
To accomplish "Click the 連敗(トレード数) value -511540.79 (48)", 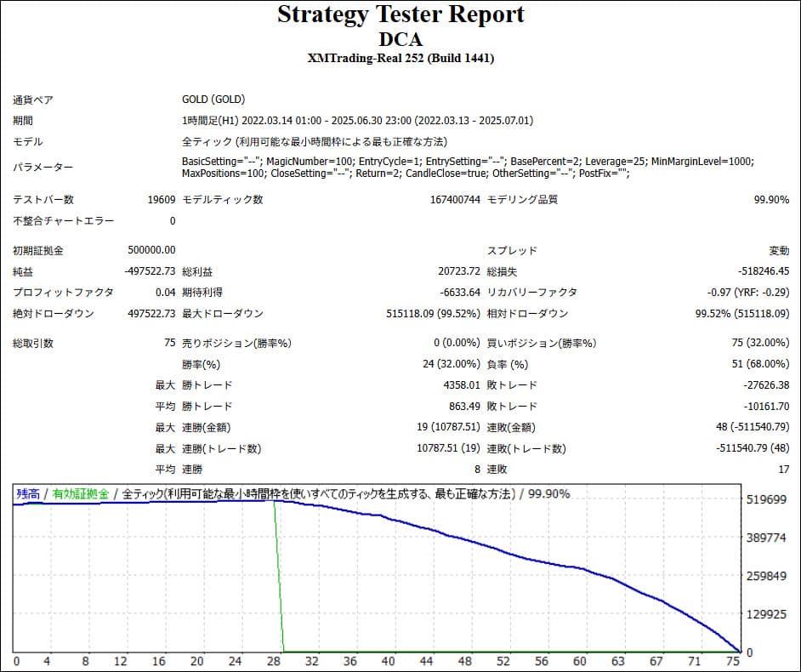I will click(x=753, y=448).
